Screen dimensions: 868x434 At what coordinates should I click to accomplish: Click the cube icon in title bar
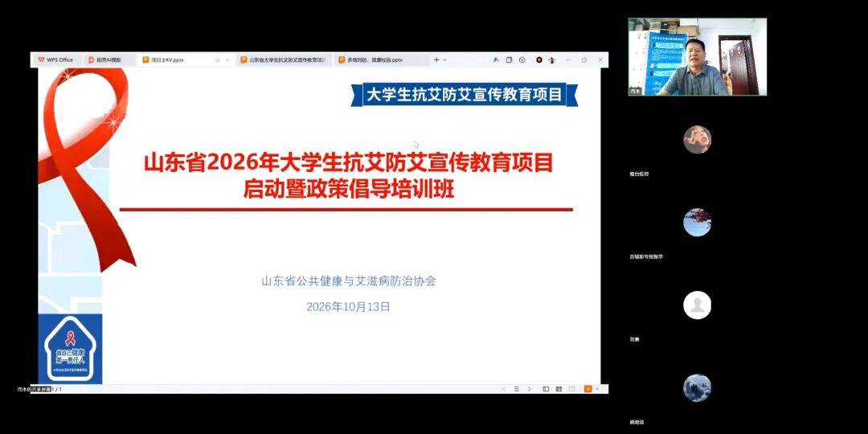(522, 59)
